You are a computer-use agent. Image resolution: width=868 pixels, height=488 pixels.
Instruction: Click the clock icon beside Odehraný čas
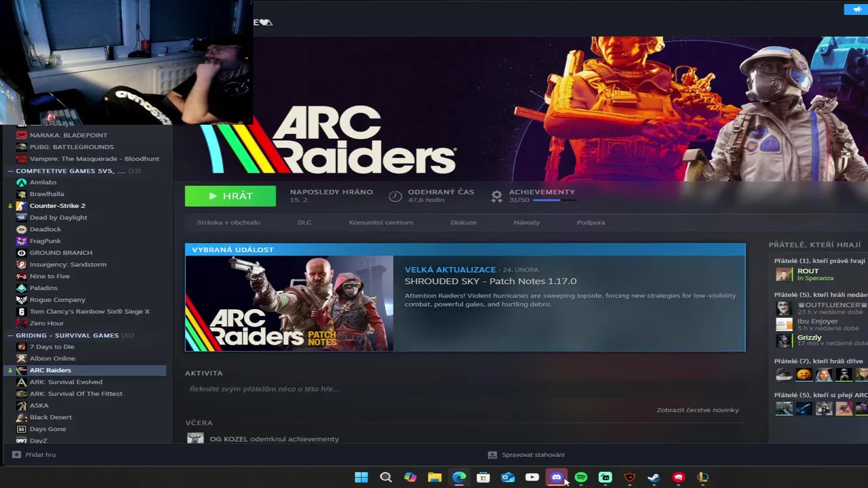pyautogui.click(x=395, y=196)
